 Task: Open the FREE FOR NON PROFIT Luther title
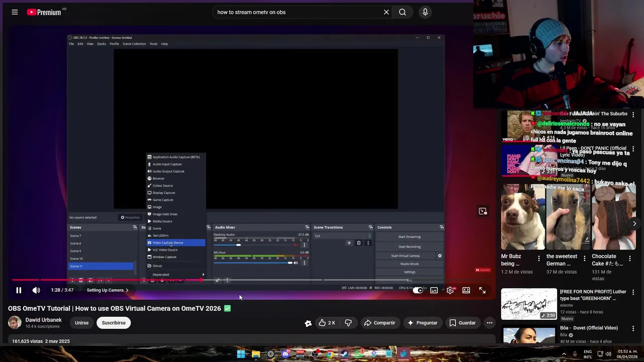click(593, 295)
